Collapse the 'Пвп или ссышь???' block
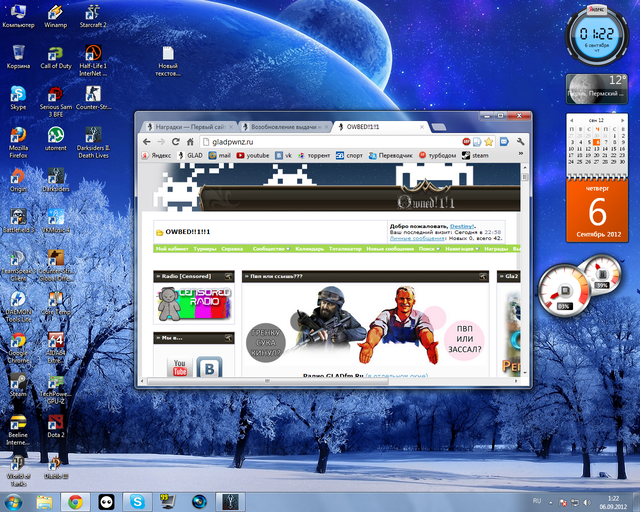Viewport: 640px width, 512px height. coord(481,275)
